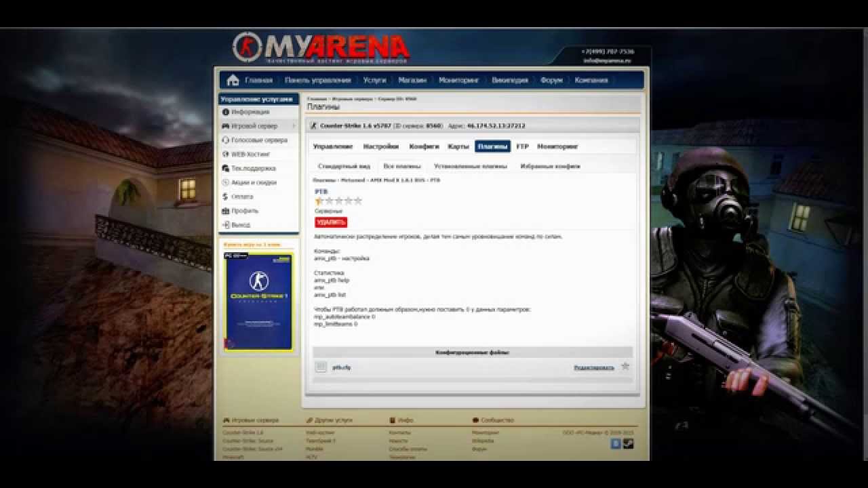The height and width of the screenshot is (488, 868).
Task: Click the ptb.cfg file icon
Action: pyautogui.click(x=321, y=367)
